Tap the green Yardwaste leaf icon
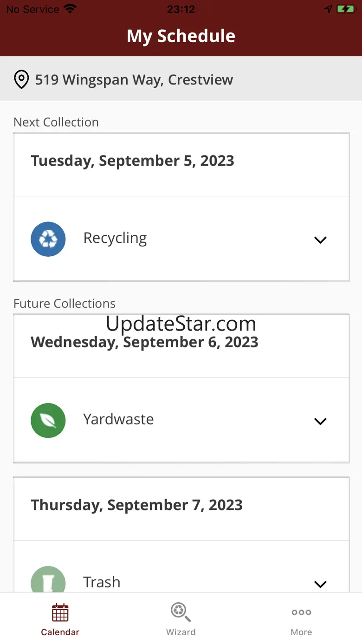The image size is (362, 644). (48, 421)
